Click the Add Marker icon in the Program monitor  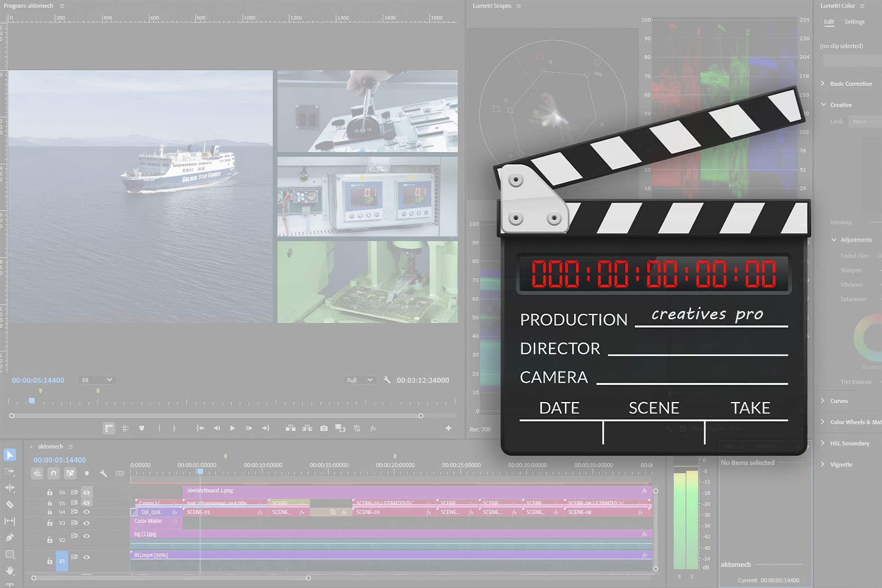(141, 428)
